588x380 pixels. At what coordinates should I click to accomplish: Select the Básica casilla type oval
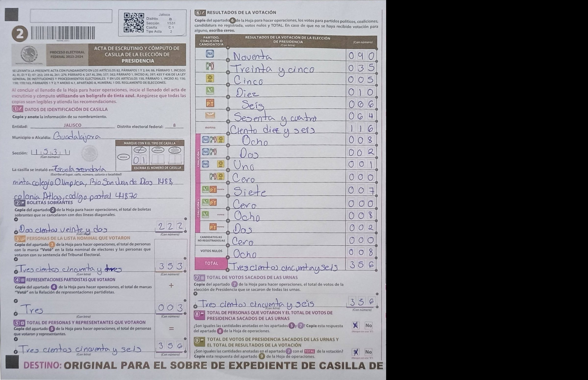(x=124, y=157)
